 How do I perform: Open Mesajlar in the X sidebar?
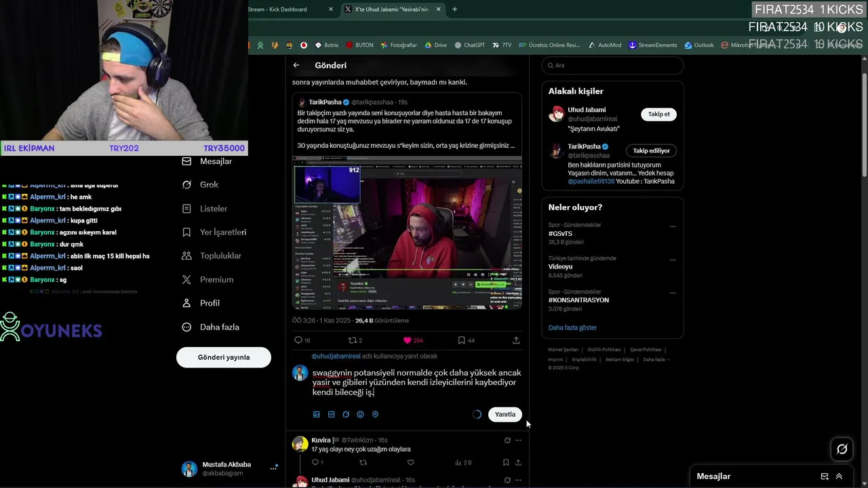pyautogui.click(x=207, y=161)
